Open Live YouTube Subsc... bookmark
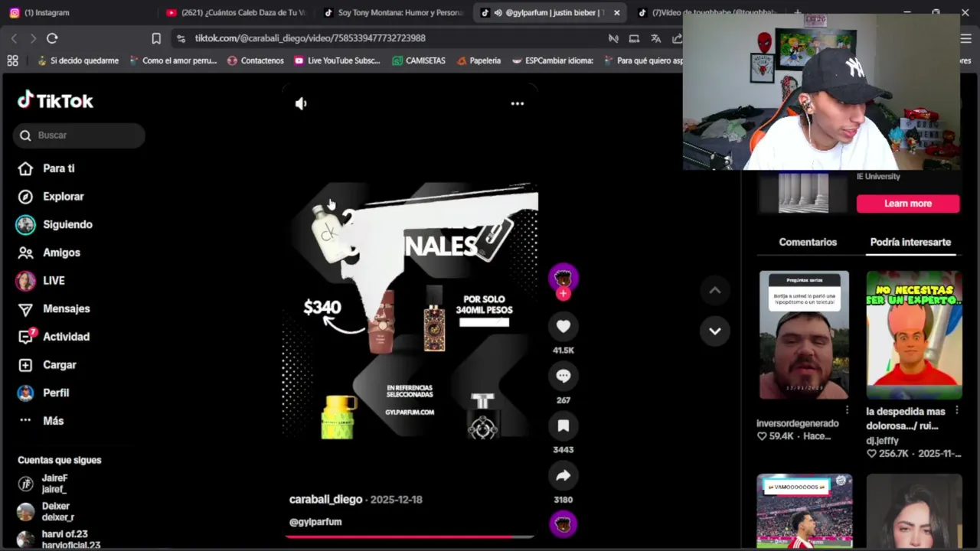980x551 pixels. [337, 60]
